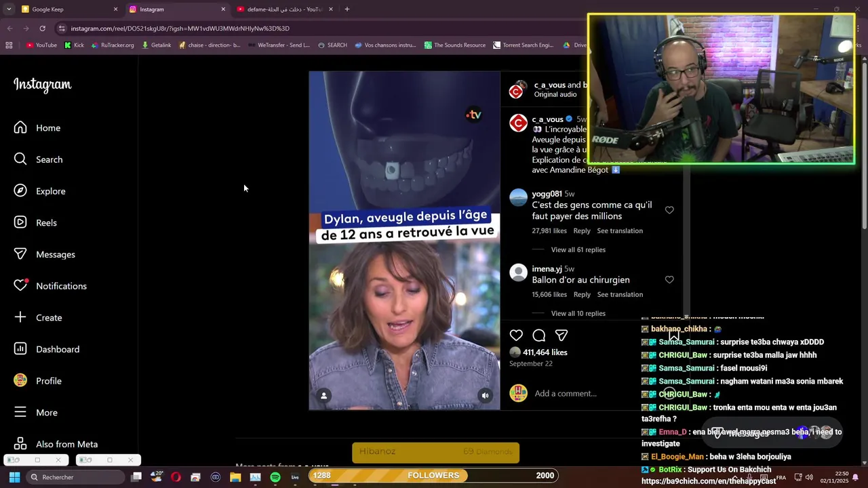Screen dimensions: 868x488
Task: Switch to the Instagram tab
Action: point(178,9)
